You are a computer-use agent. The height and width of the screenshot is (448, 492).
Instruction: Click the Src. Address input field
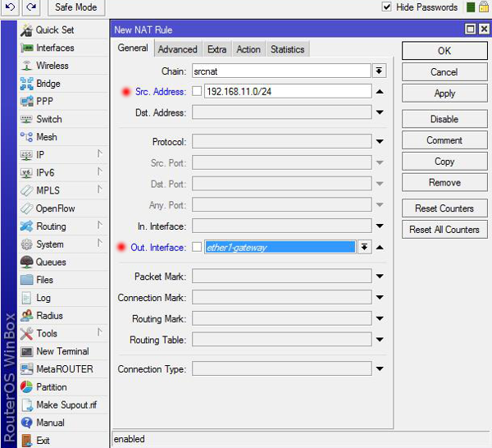288,91
